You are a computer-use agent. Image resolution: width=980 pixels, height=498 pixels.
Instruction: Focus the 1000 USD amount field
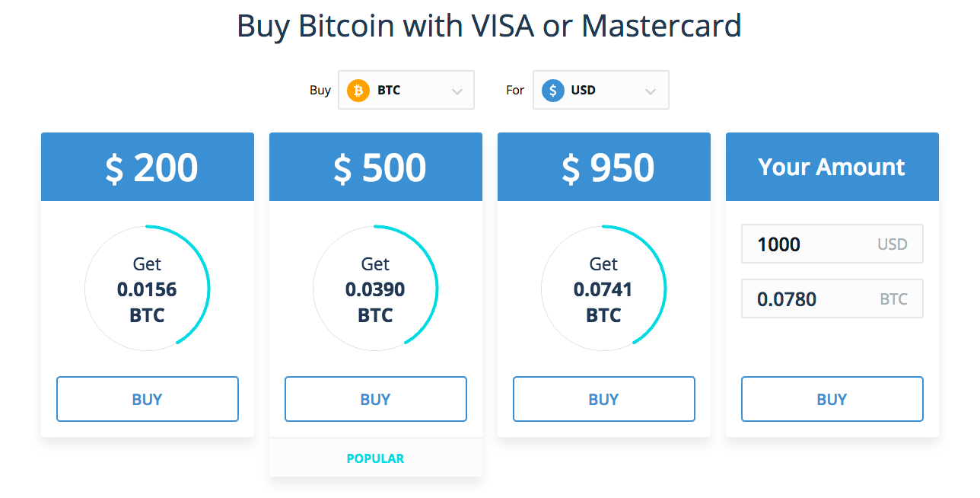click(x=814, y=244)
